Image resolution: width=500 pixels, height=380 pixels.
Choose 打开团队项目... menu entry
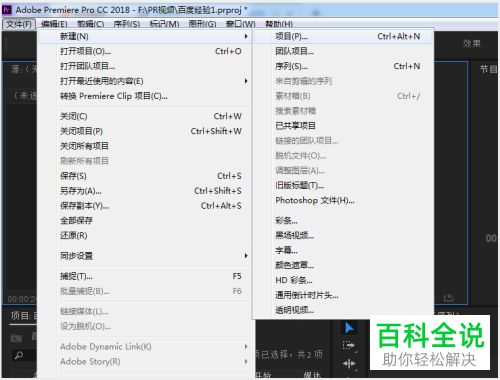point(145,66)
